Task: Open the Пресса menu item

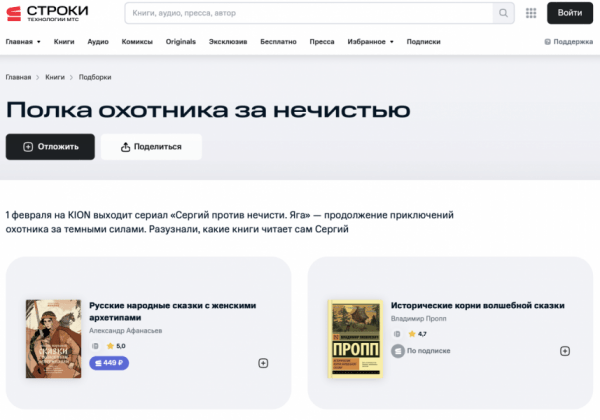Action: pos(322,42)
